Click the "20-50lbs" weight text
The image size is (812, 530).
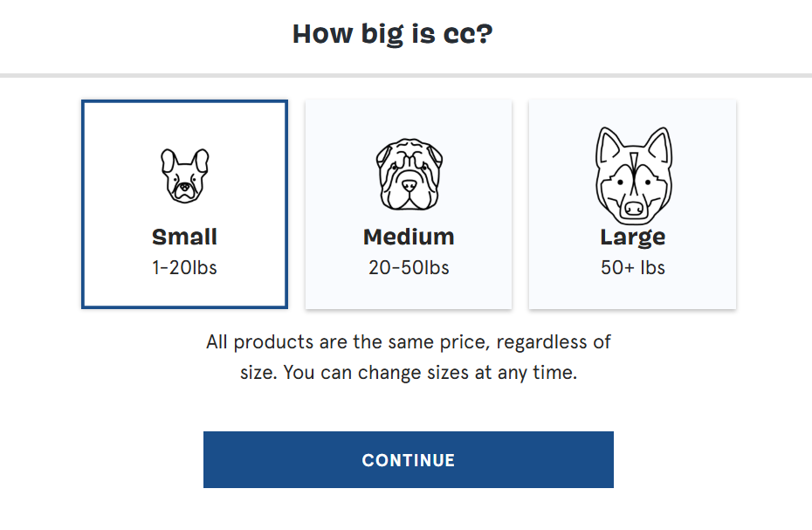[409, 268]
